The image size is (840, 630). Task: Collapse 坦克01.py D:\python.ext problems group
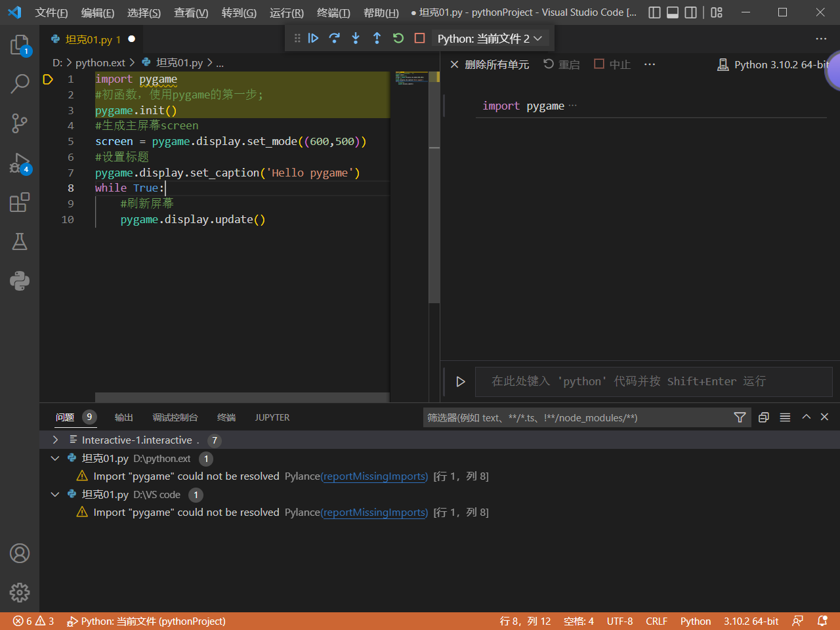(55, 458)
